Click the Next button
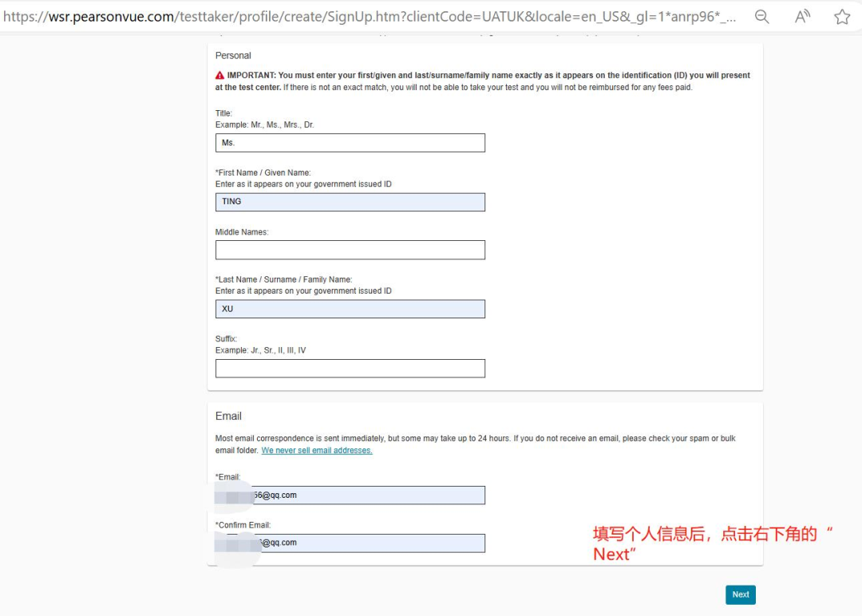Screen dimensions: 862x616 pos(741,594)
